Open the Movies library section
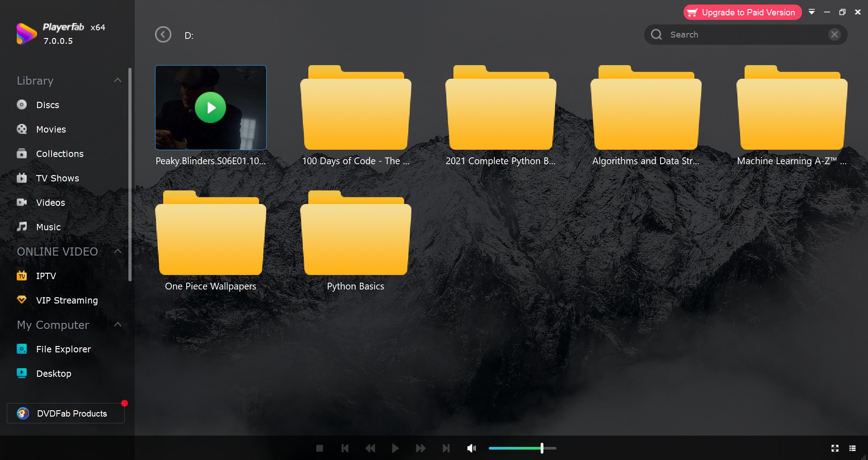The image size is (868, 460). [51, 129]
